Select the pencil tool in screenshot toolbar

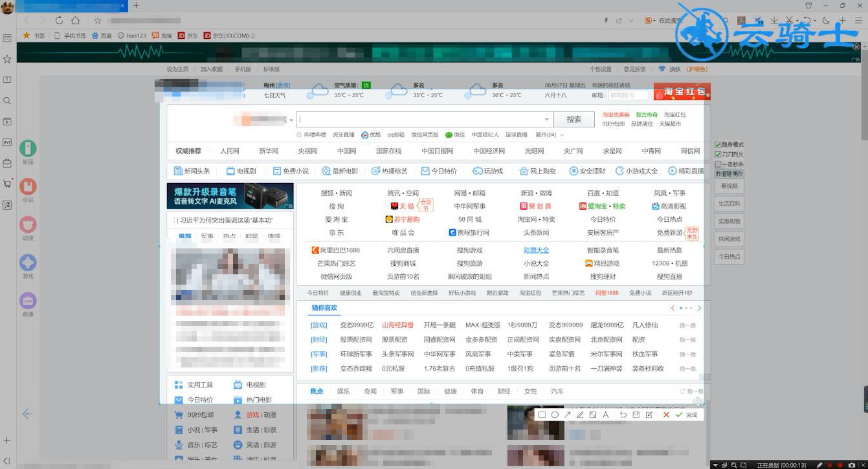point(580,415)
